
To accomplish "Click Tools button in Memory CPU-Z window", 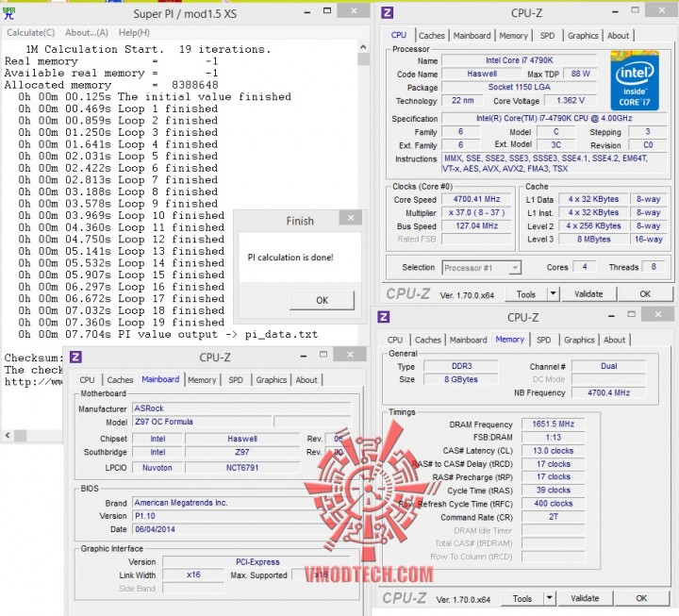I will (x=522, y=599).
